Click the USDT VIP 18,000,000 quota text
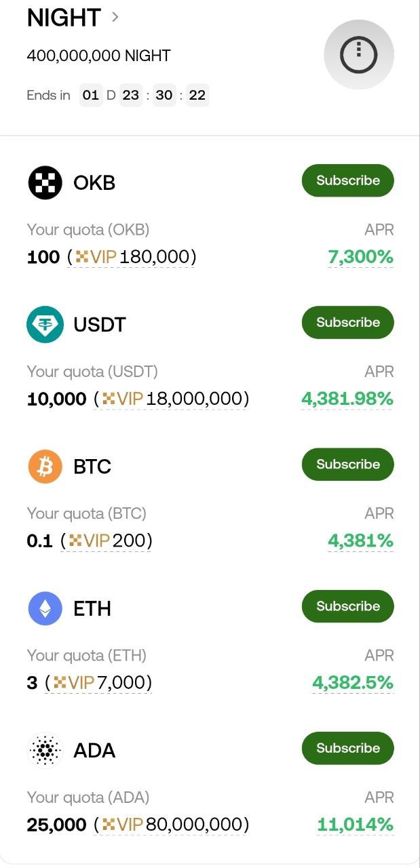Image resolution: width=420 pixels, height=868 pixels. pyautogui.click(x=174, y=399)
